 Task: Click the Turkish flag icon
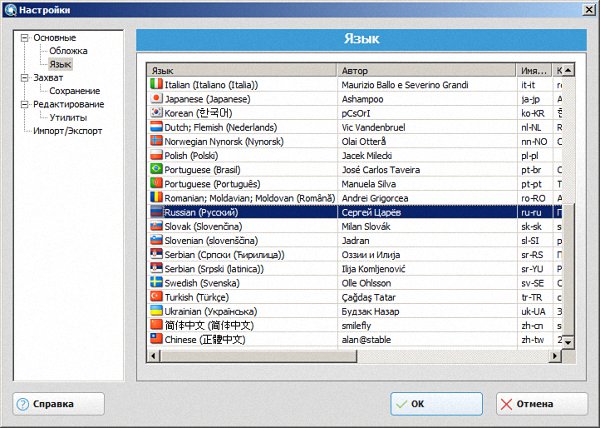(x=155, y=297)
